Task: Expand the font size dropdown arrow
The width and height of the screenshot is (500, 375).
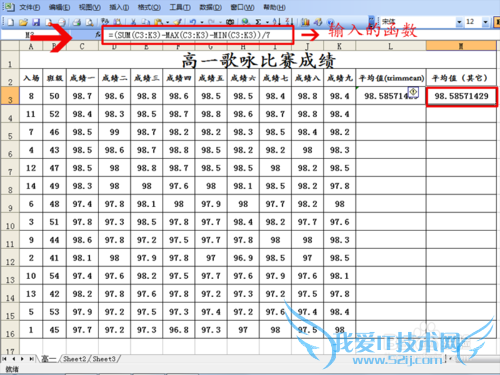Action: [486, 22]
